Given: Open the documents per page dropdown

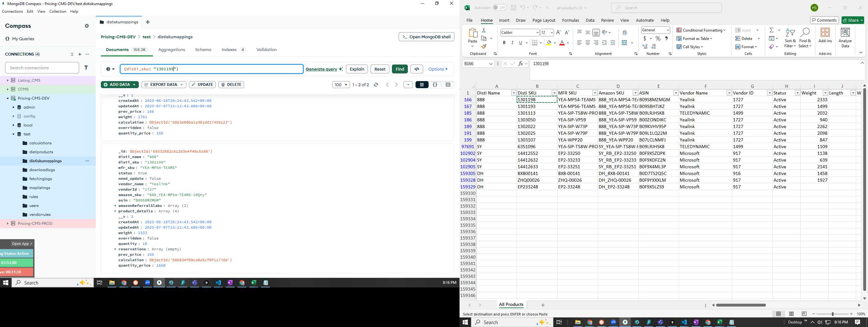Looking at the screenshot, I should pos(341,85).
